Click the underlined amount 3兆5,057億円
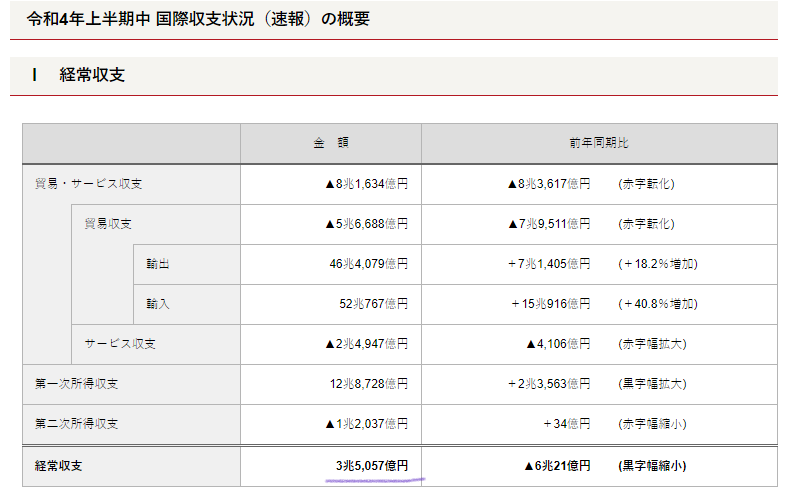The height and width of the screenshot is (504, 792). point(372,465)
